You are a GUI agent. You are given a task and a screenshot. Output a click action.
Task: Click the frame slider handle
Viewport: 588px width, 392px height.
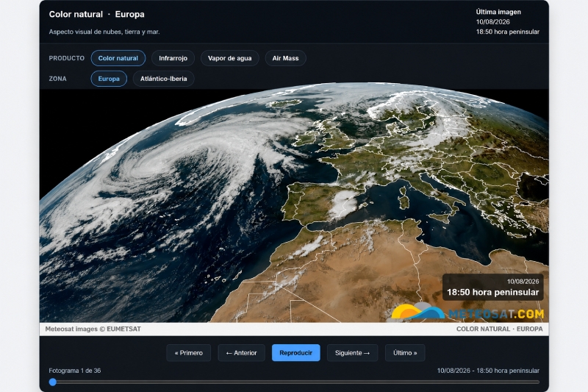[53, 382]
